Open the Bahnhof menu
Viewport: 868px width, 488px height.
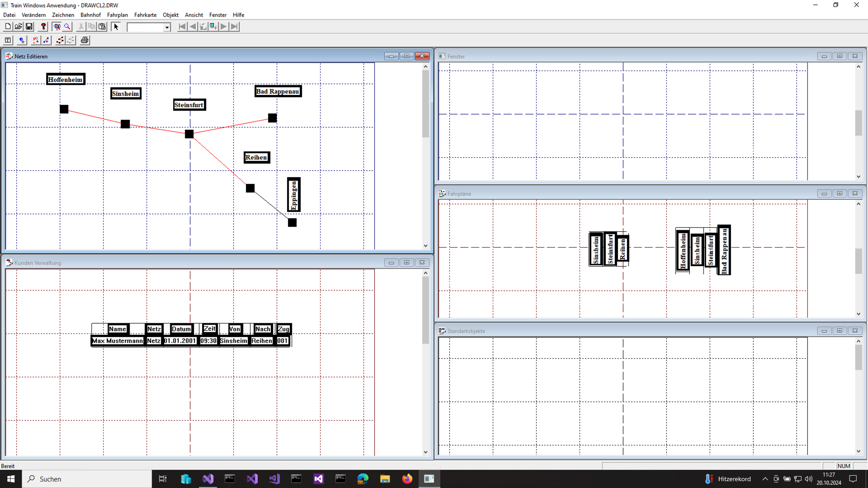(x=90, y=15)
